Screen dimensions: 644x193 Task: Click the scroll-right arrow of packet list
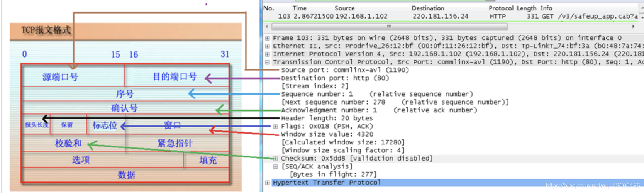[x=633, y=27]
